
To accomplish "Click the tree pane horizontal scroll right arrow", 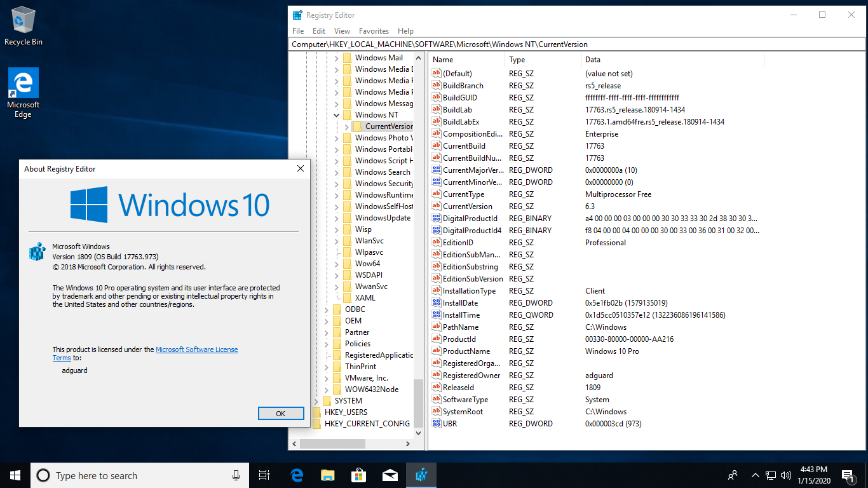I will pyautogui.click(x=407, y=444).
